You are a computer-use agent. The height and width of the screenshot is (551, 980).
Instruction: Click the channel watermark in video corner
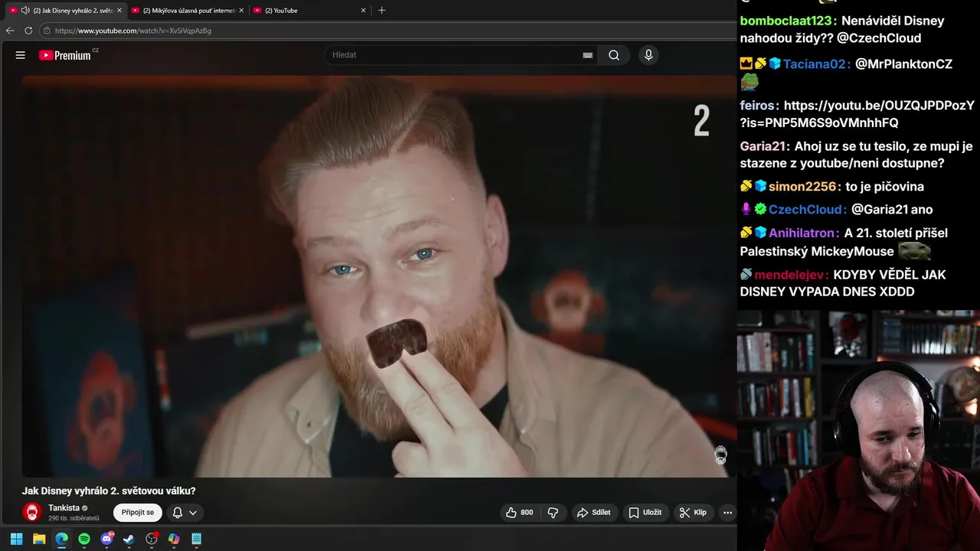point(720,455)
